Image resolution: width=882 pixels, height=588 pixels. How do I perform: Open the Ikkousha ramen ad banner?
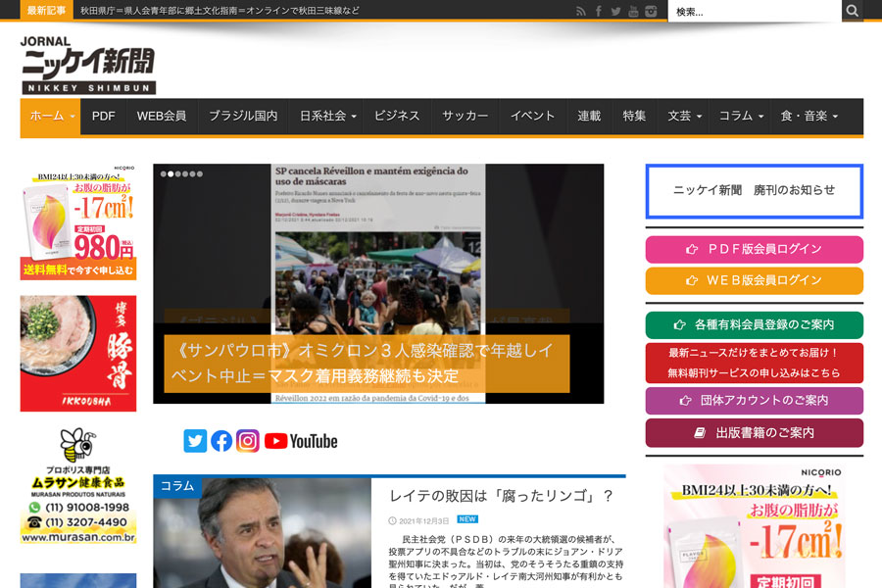78,354
